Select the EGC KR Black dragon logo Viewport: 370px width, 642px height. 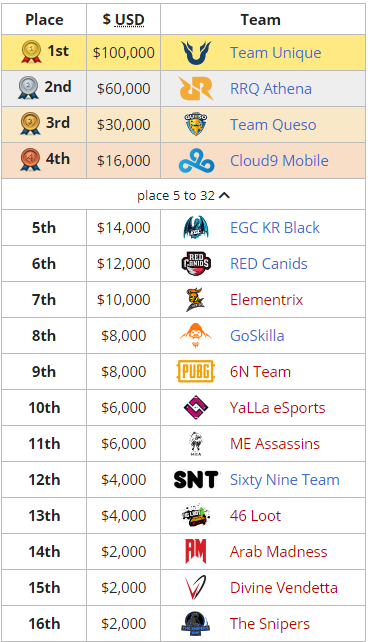point(196,228)
